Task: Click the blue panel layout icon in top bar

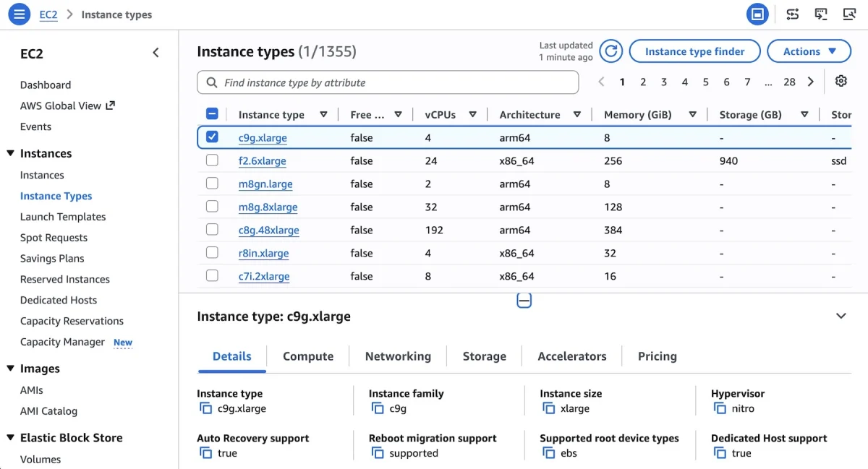Action: (757, 14)
